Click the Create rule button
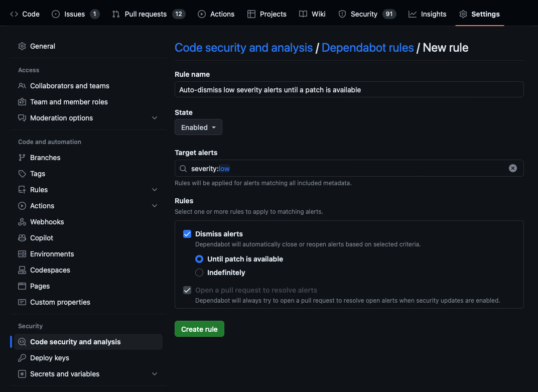Viewport: 538px width, 392px height. point(199,329)
